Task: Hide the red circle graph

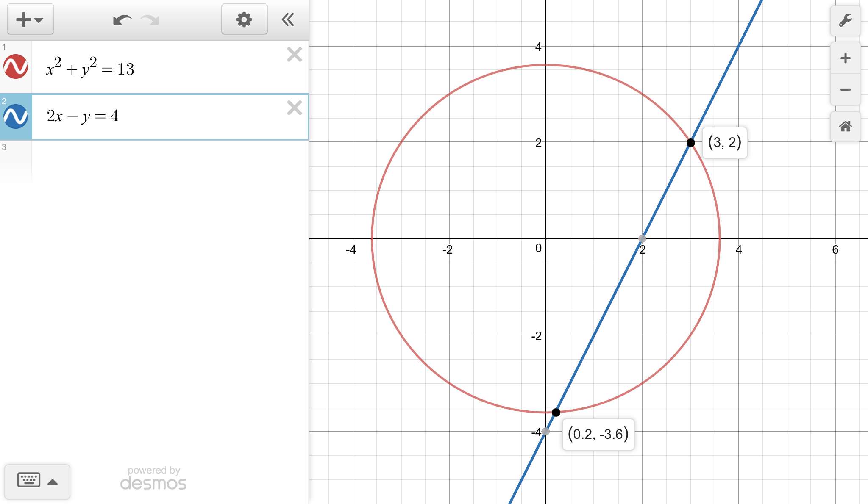Action: click(16, 66)
